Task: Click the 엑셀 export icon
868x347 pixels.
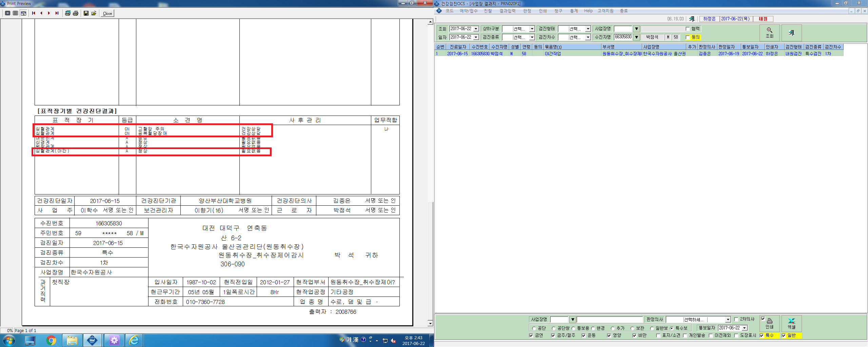Action: (x=791, y=324)
